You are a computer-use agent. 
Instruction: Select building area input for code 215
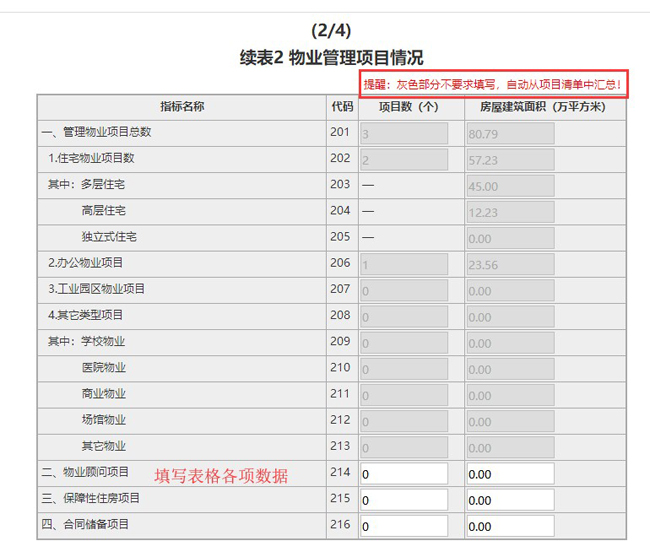[x=510, y=499]
